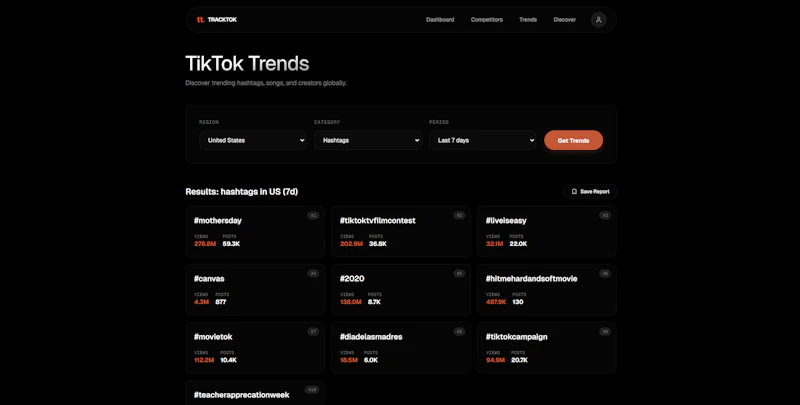The image size is (800, 405).
Task: Click the 32.1M views value
Action: [494, 244]
